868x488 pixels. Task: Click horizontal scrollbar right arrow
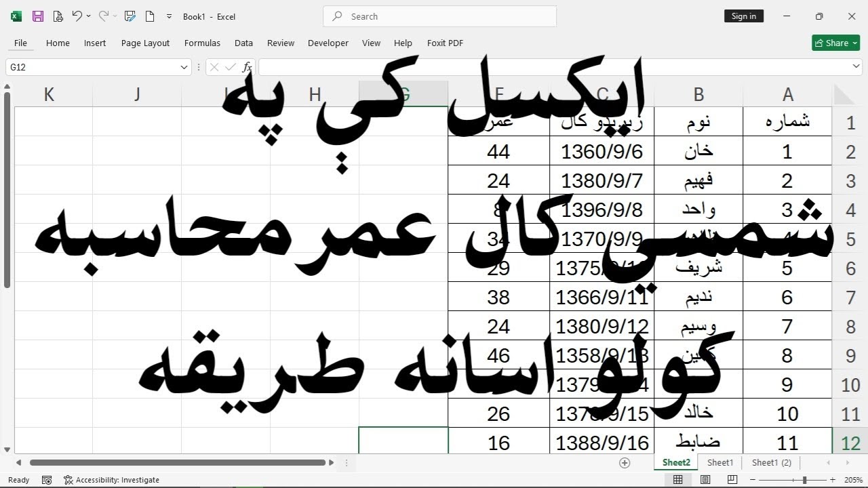[x=332, y=463]
